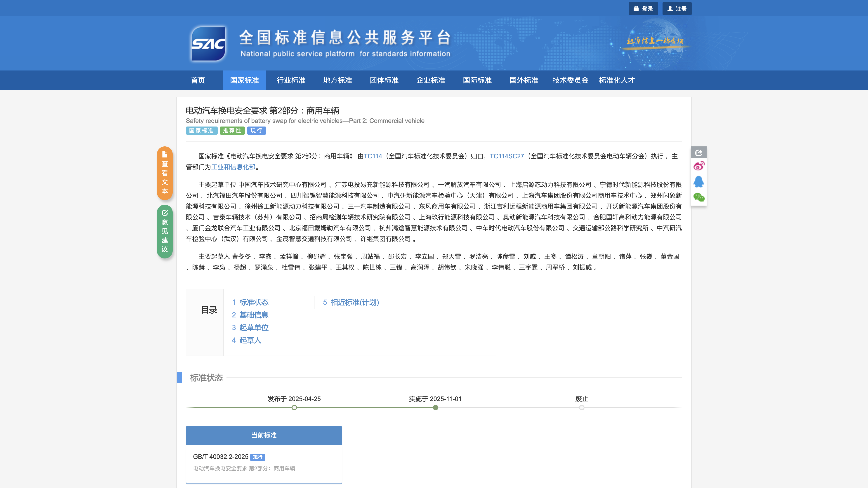The image size is (868, 488).
Task: Click the 实施于 2025-11-01 timeline marker
Action: tap(435, 408)
